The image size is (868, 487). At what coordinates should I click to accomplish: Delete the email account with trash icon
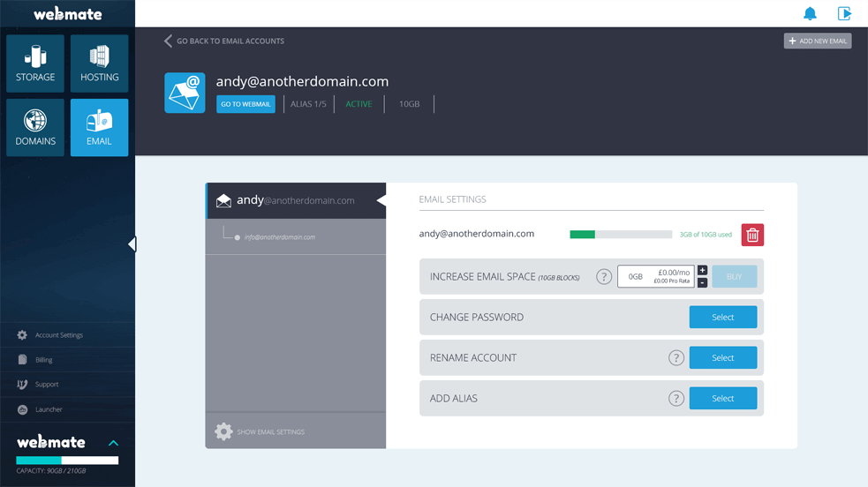click(752, 235)
